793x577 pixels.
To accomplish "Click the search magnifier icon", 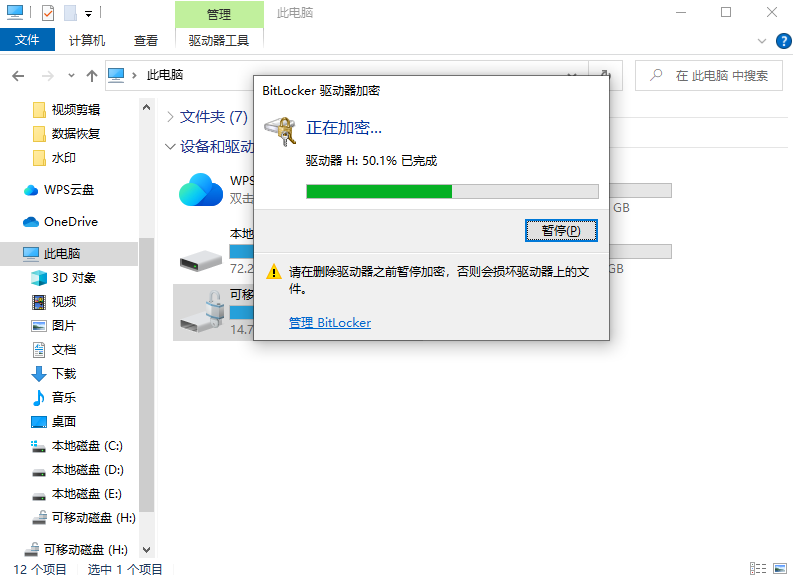I will pyautogui.click(x=656, y=75).
